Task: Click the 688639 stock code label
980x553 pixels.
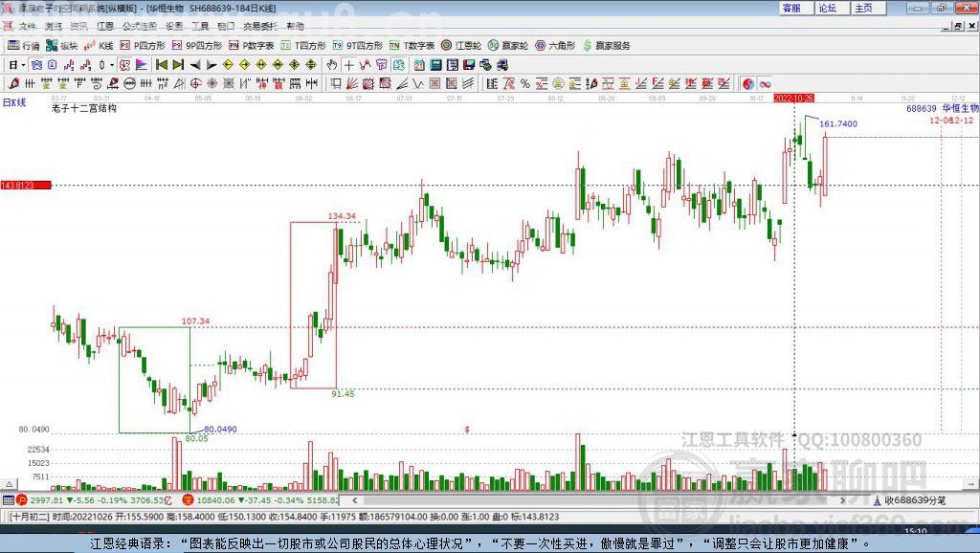Action: tap(922, 108)
